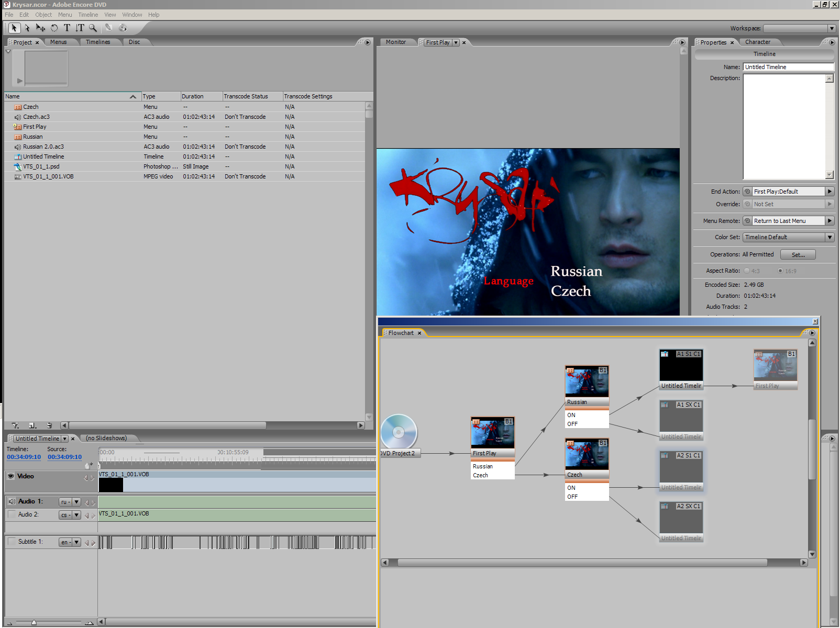
Task: Click the DVD Project 2 disc icon in Flowchart
Action: 399,432
